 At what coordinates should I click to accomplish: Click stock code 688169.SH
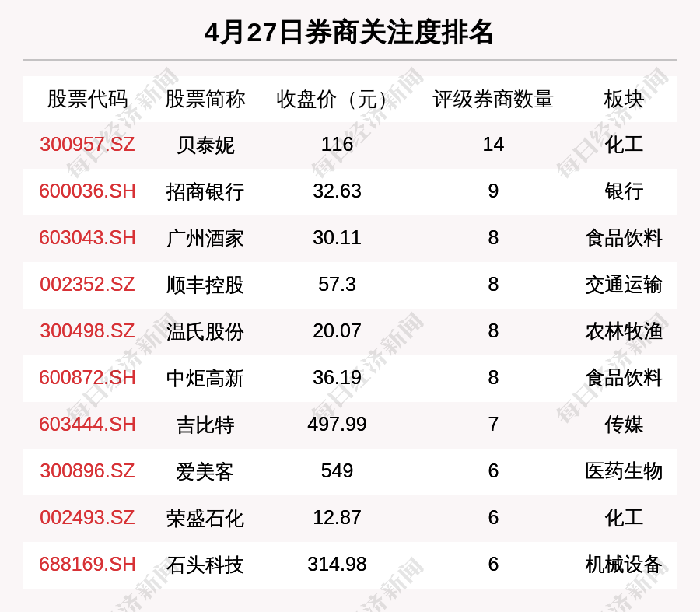[87, 565]
